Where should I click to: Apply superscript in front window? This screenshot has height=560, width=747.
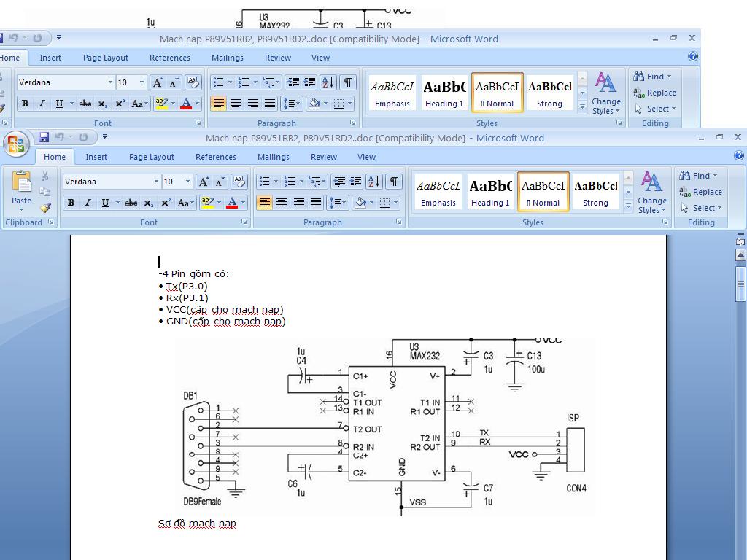coord(166,203)
